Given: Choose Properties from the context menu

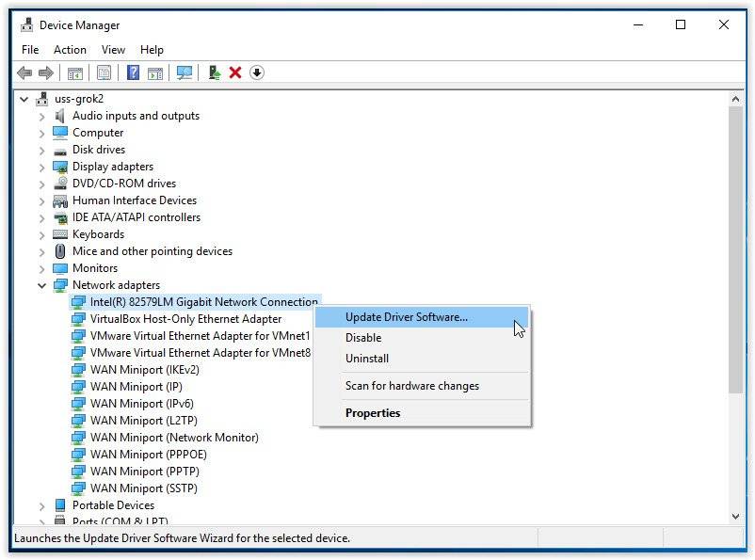Looking at the screenshot, I should (x=422, y=413).
